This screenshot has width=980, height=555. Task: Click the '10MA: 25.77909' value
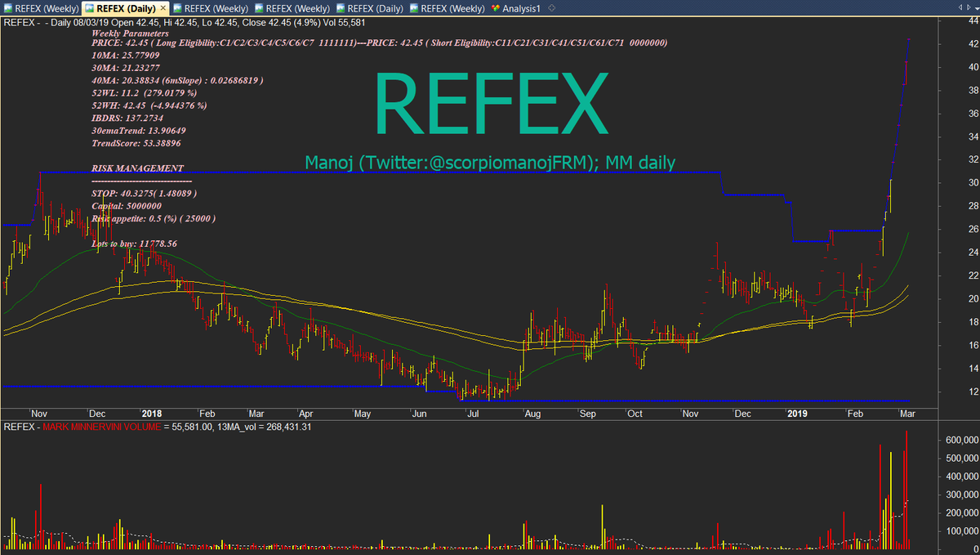click(127, 56)
